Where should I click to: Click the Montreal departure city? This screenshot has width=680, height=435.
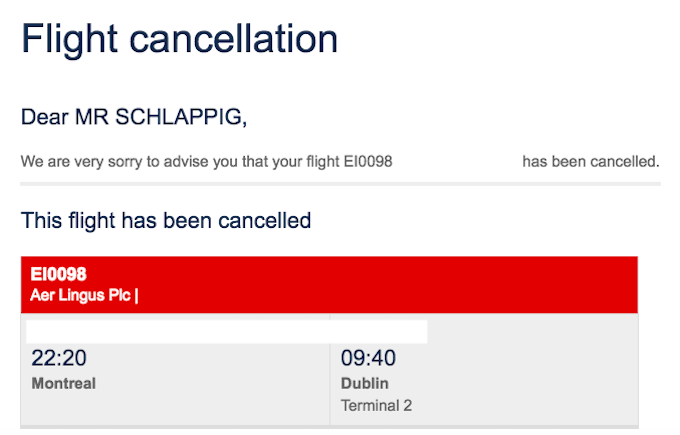pyautogui.click(x=64, y=383)
